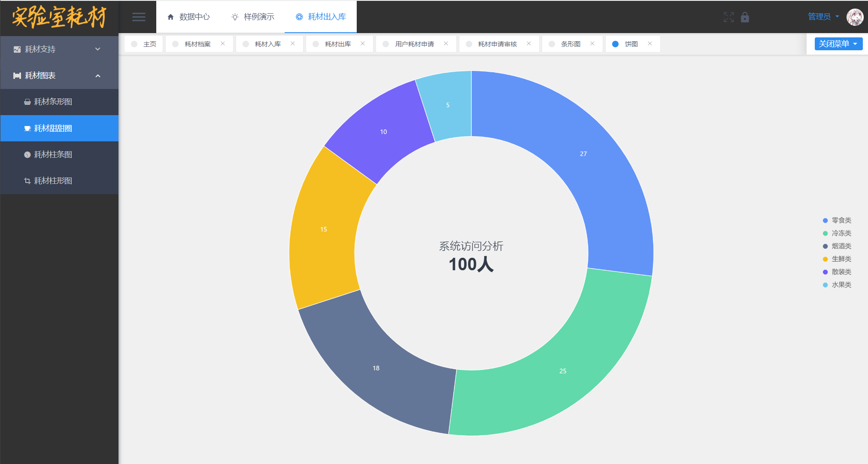
Task: Toggle 冷冻类 legend item
Action: click(841, 233)
